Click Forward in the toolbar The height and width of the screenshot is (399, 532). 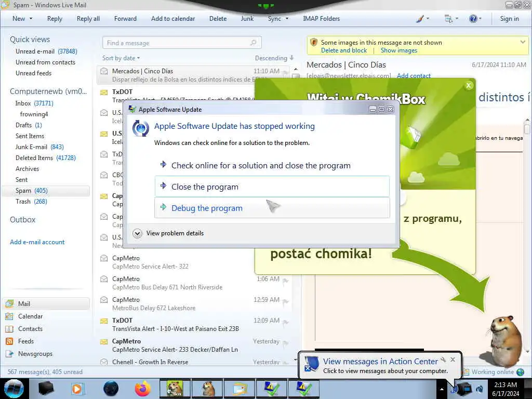point(125,19)
